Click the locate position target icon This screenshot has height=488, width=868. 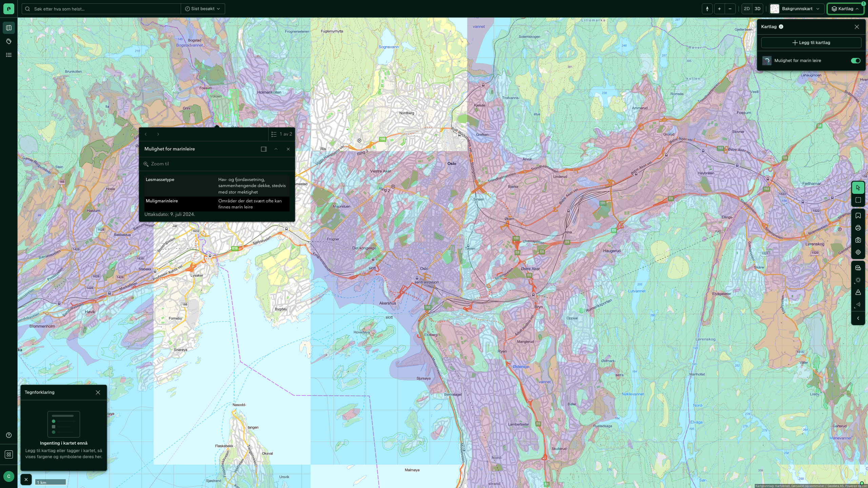[858, 252]
